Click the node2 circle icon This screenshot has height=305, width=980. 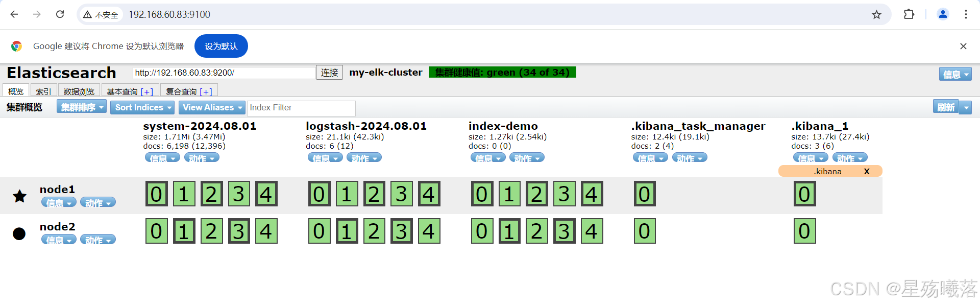pyautogui.click(x=19, y=233)
